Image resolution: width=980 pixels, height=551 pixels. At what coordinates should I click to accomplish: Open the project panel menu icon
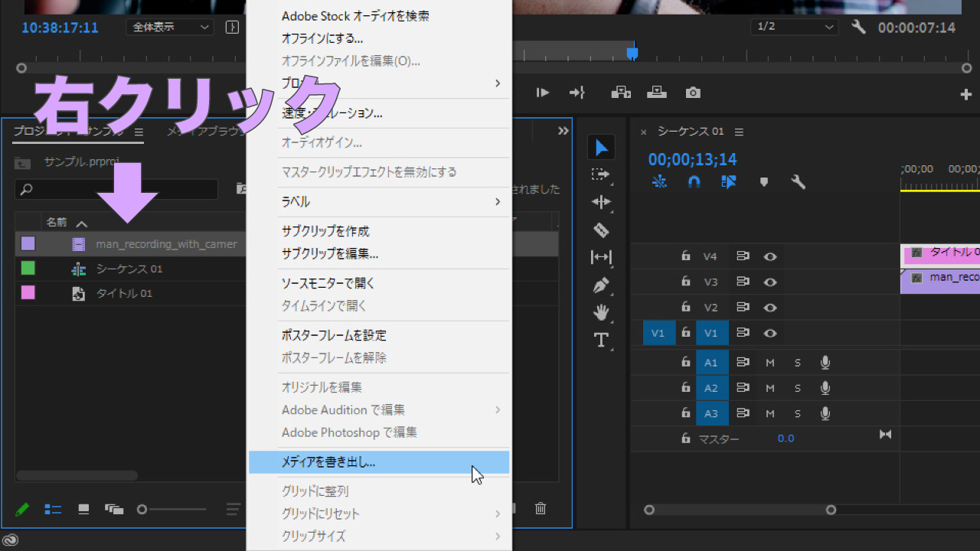point(139,132)
